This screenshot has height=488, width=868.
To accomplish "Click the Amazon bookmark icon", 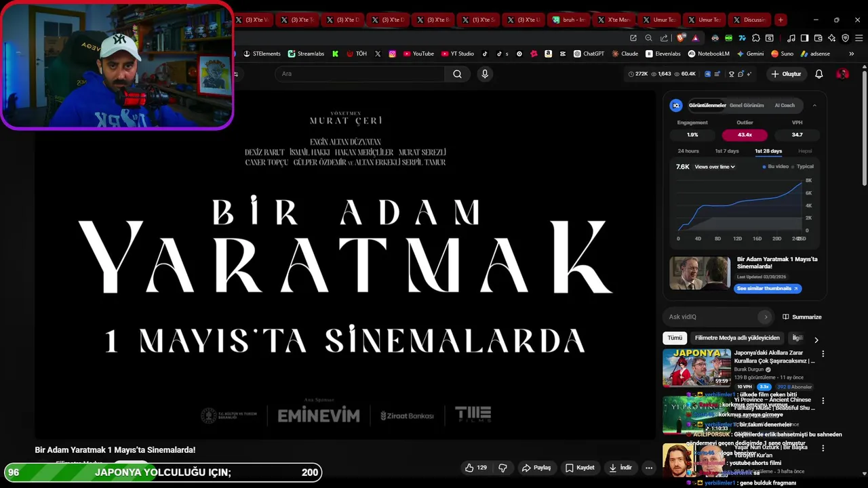I will coord(548,54).
